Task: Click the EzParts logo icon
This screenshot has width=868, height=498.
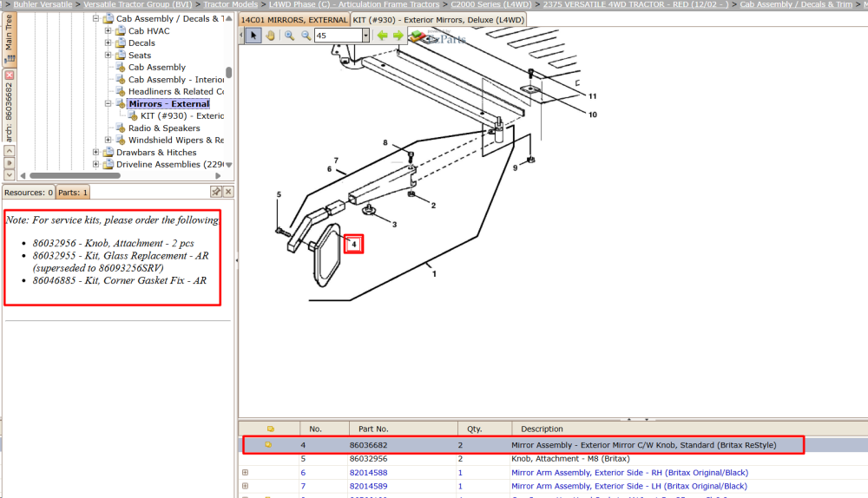Action: coord(418,37)
